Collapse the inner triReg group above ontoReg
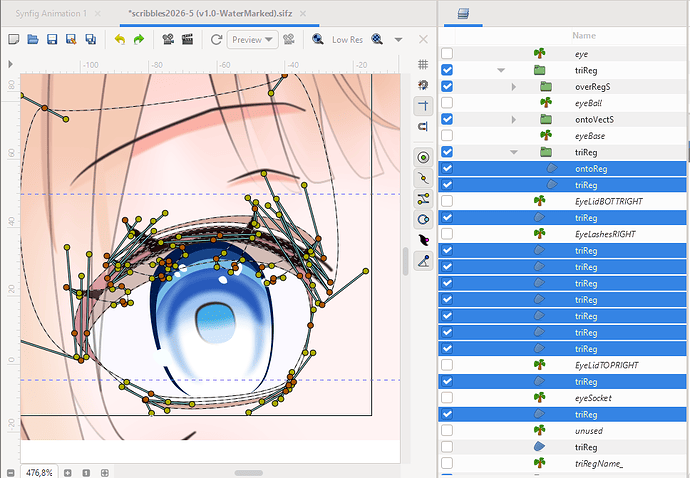This screenshot has width=690, height=478. tap(514, 152)
